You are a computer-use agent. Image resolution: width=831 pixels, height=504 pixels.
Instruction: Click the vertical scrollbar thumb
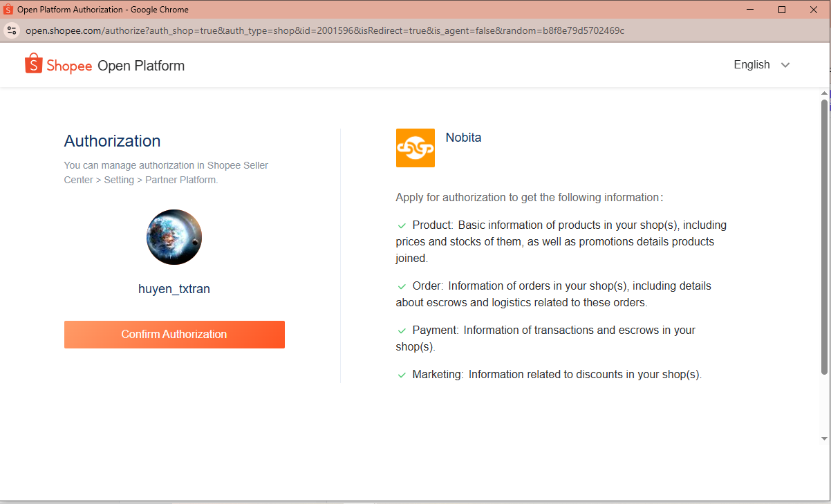[824, 235]
